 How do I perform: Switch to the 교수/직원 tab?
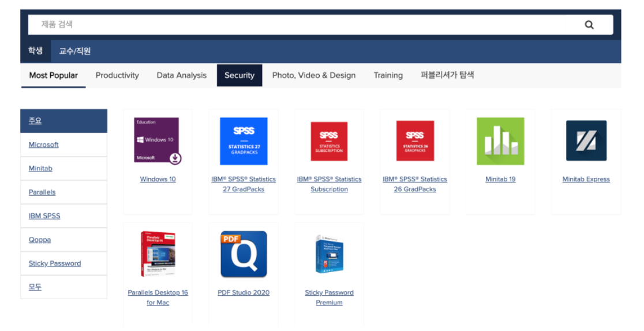[x=75, y=51]
